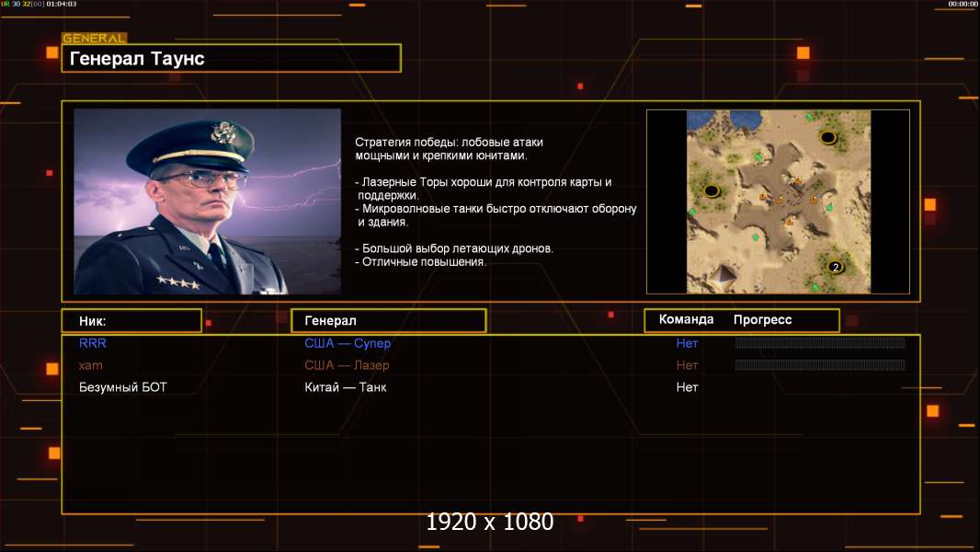
Task: Click team value 'Нет' for RRR
Action: [687, 343]
